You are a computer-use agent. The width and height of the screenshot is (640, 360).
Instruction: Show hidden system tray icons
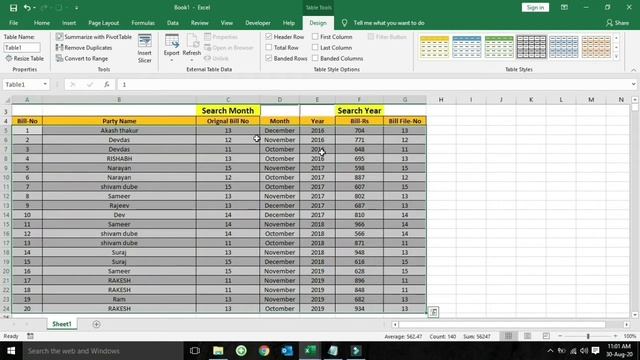point(550,351)
